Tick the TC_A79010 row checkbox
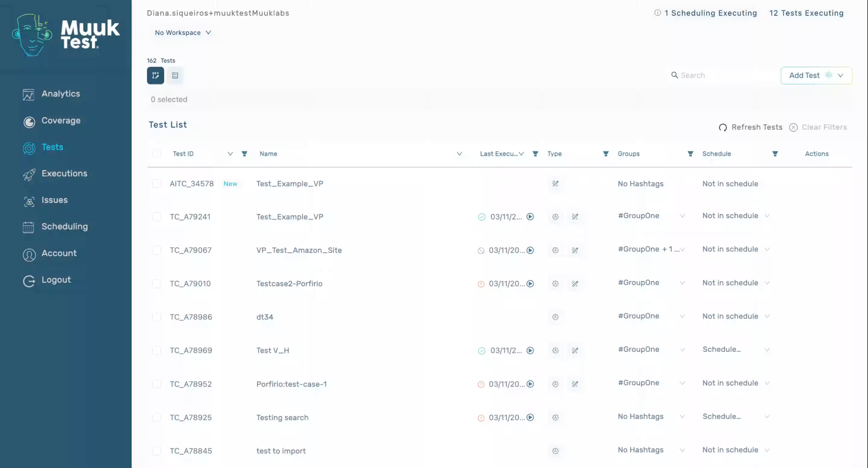 pos(157,284)
